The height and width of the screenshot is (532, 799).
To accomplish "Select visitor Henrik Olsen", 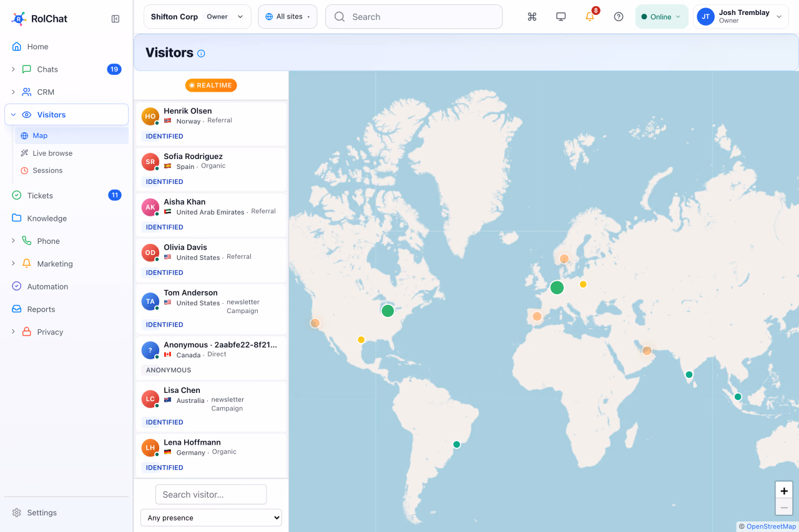I will 211,123.
